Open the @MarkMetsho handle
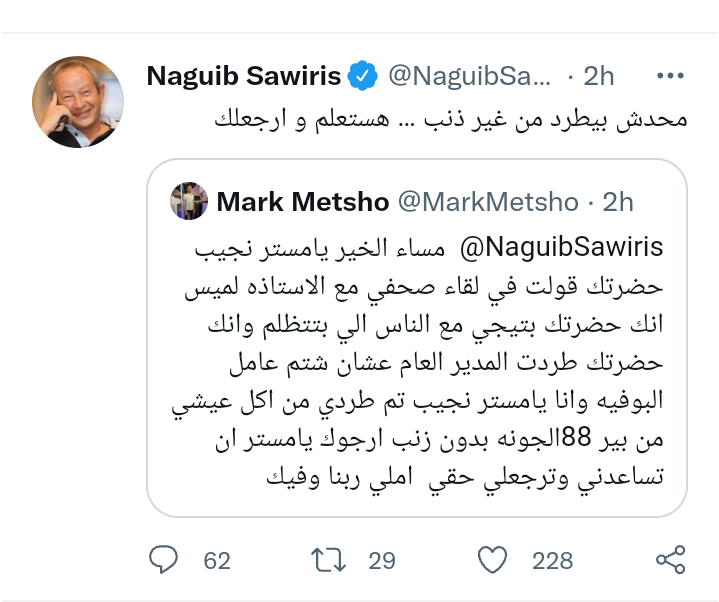Screen dimensions: 719x602 (488, 202)
